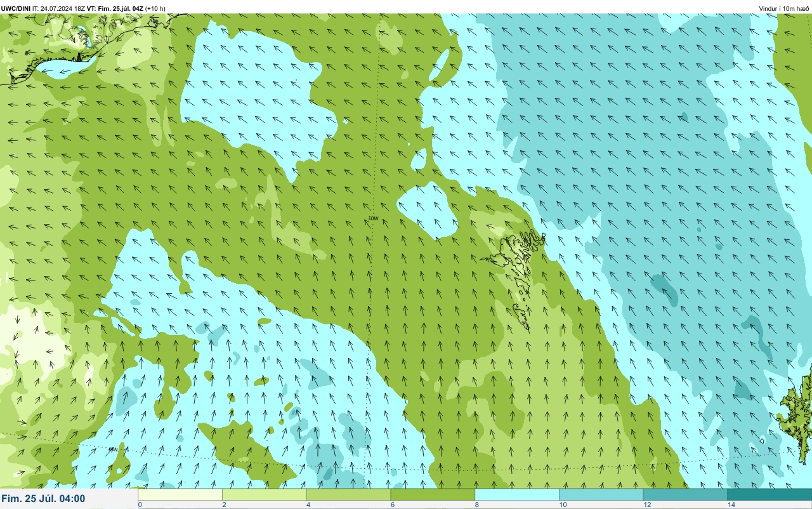The image size is (812, 509).
Task: Click the 14+ m/s dark teal legend swatch
Action: click(769, 495)
